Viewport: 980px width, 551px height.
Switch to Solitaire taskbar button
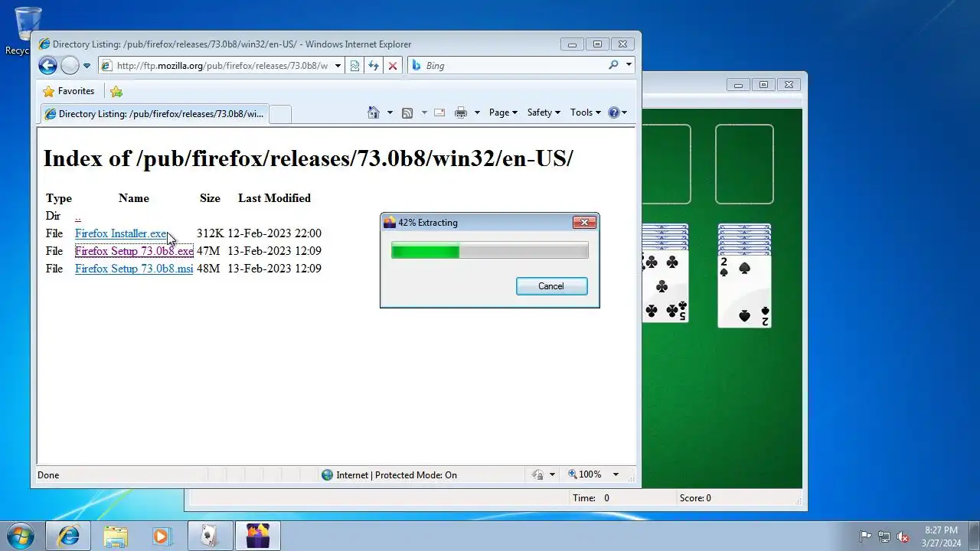[x=211, y=536]
